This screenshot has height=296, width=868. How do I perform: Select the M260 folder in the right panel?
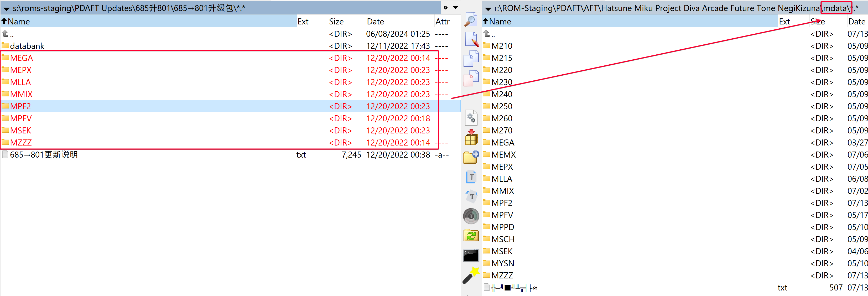coord(675,118)
